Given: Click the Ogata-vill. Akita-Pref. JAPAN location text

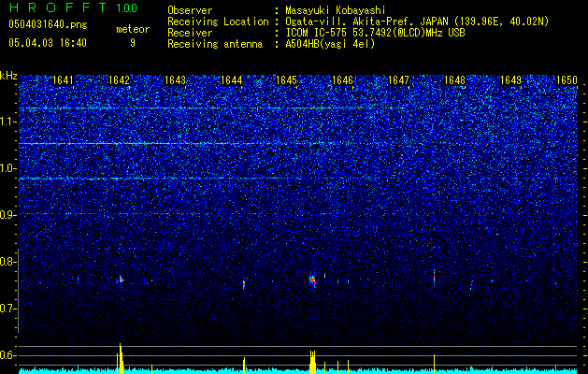Looking at the screenshot, I should [x=417, y=22].
